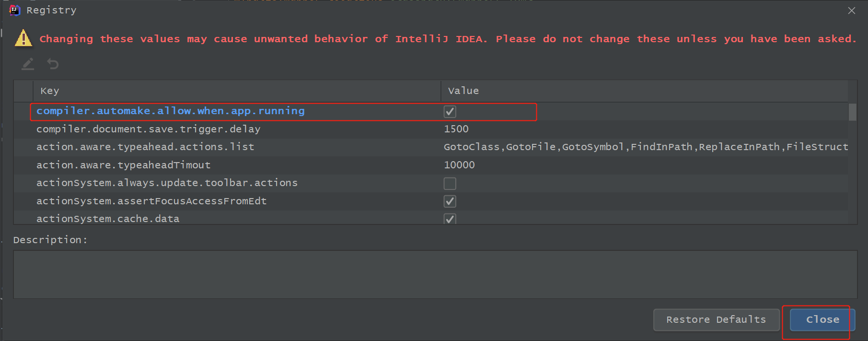Click the yellow warning triangle icon
868x341 pixels.
pos(23,38)
